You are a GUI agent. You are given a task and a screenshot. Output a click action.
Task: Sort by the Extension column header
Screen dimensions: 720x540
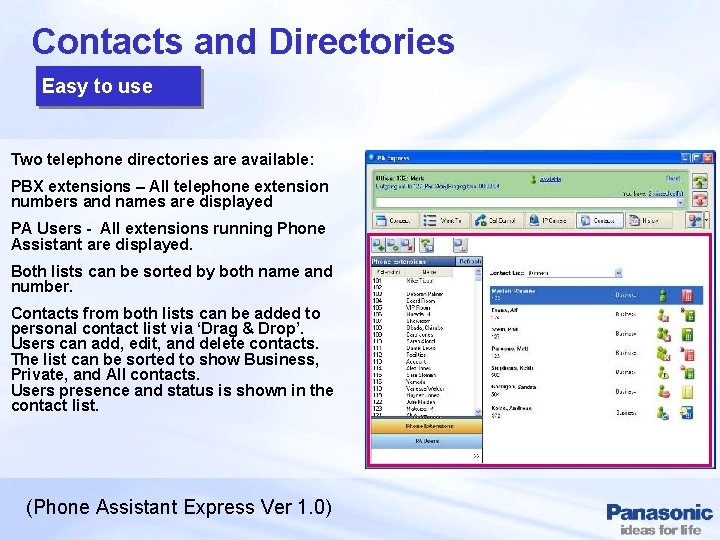click(388, 272)
